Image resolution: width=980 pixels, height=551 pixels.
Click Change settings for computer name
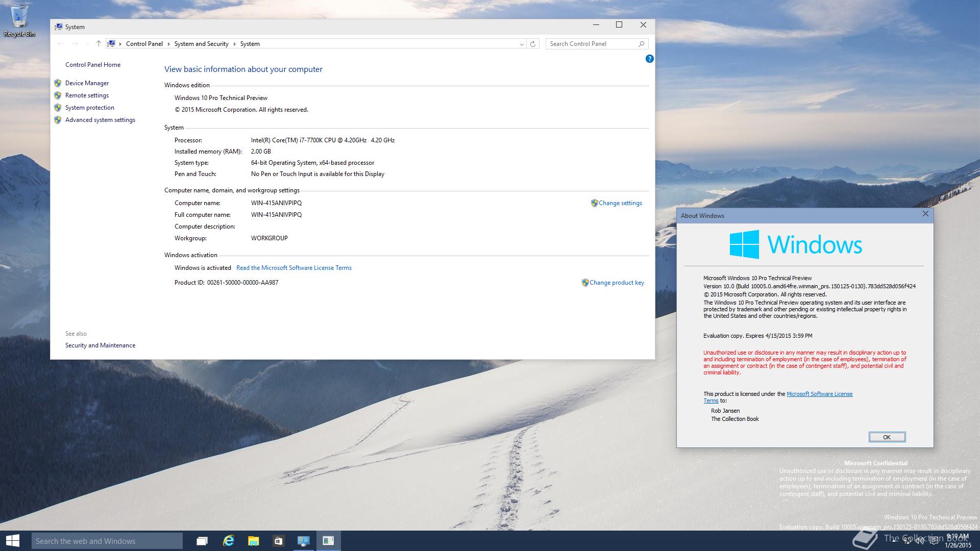pos(620,203)
